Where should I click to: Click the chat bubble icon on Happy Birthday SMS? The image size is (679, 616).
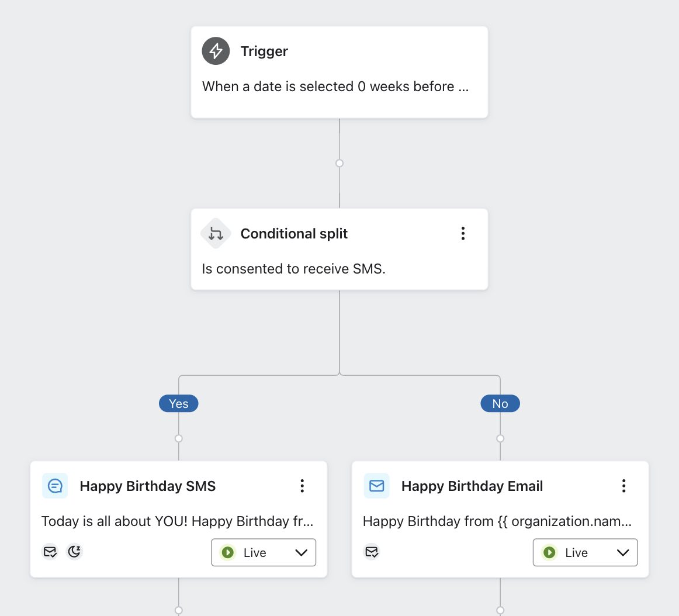[54, 486]
